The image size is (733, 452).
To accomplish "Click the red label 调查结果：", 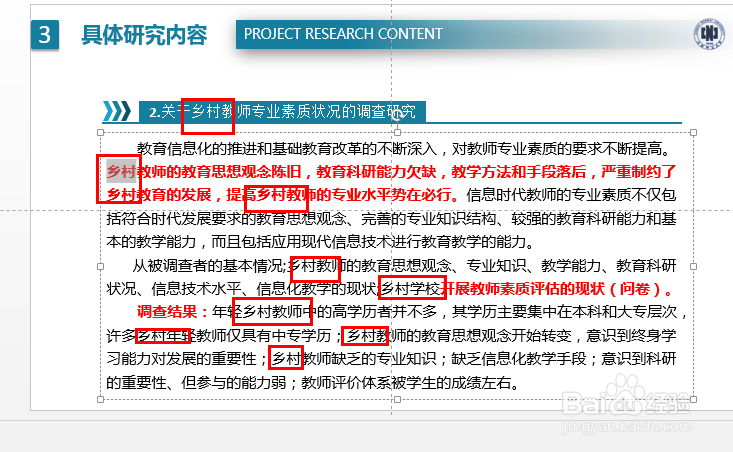I will pyautogui.click(x=174, y=312).
